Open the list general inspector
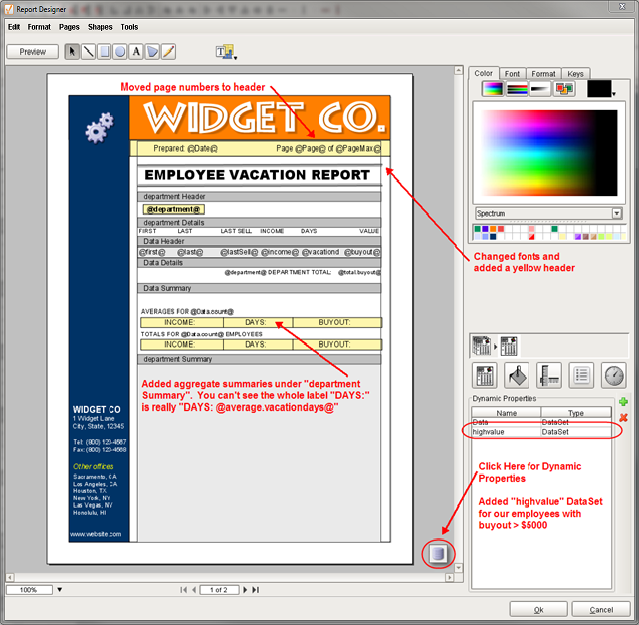Viewport: 639px width, 625px height. click(x=581, y=375)
